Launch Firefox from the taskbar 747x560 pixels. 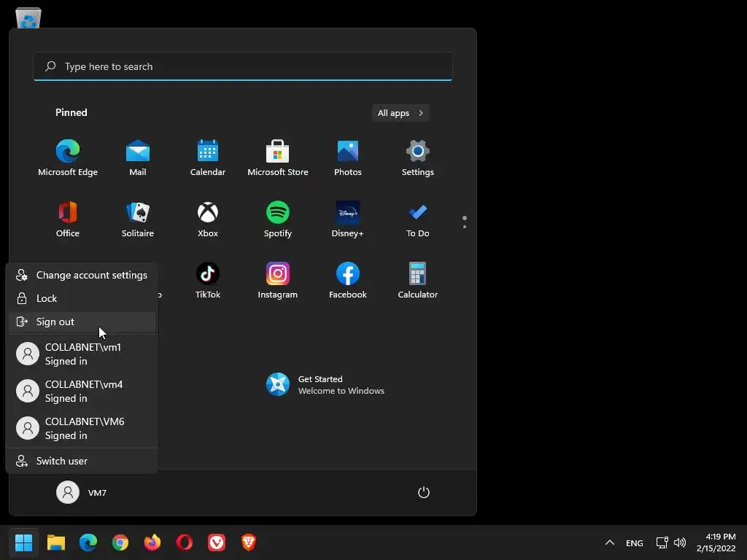152,542
